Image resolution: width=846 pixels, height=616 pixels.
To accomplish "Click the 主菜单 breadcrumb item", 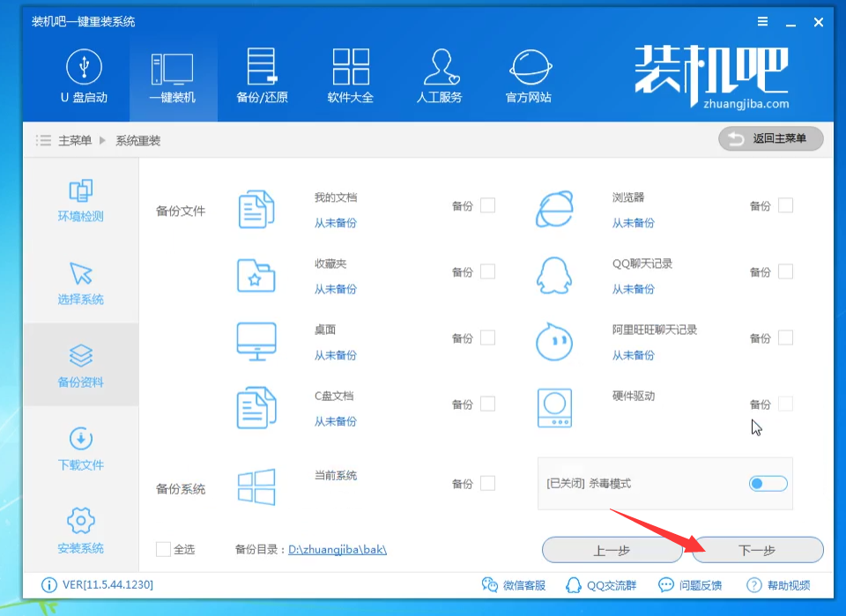I will pos(75,141).
